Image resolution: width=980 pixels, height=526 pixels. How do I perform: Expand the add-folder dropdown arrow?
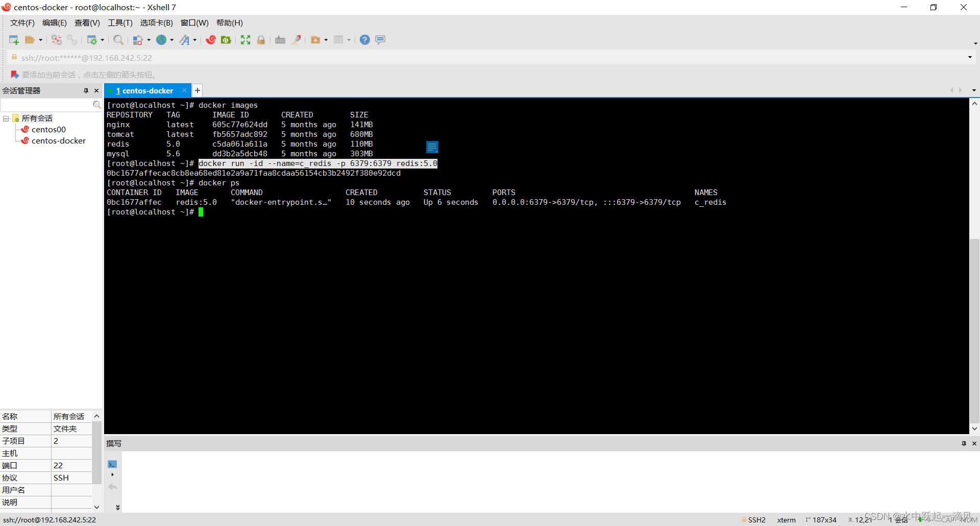point(326,40)
